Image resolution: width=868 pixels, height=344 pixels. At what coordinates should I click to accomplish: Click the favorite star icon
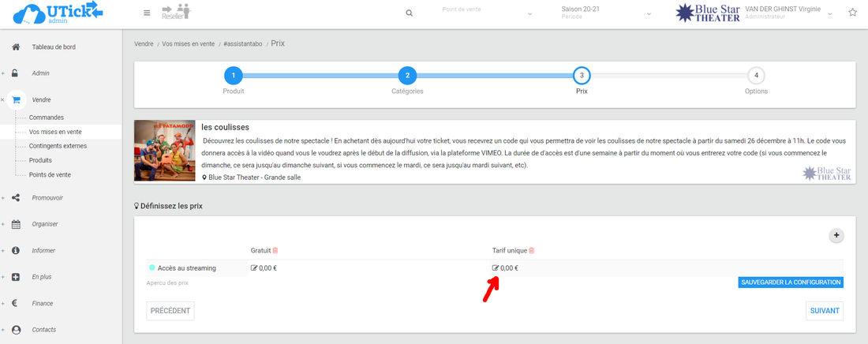pos(852,13)
